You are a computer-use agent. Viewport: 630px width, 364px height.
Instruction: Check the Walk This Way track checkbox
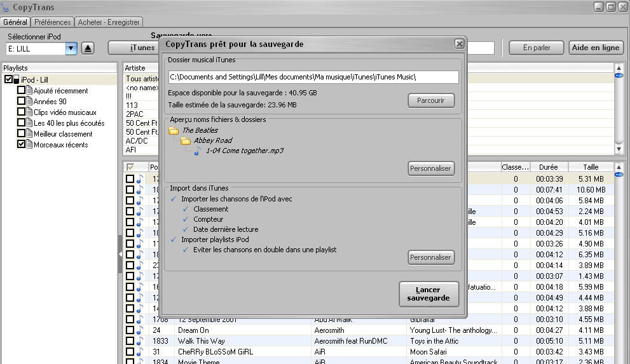point(130,341)
